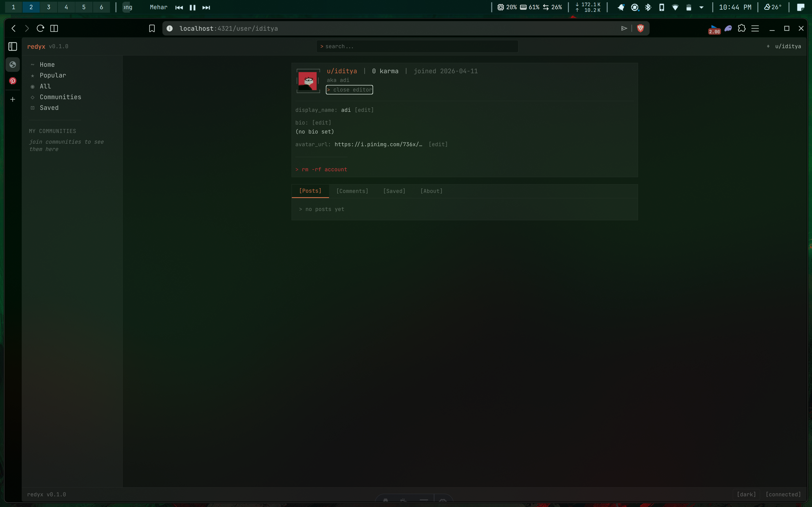The image size is (812, 507).
Task: Switch to the [Comments] tab
Action: coord(352,191)
